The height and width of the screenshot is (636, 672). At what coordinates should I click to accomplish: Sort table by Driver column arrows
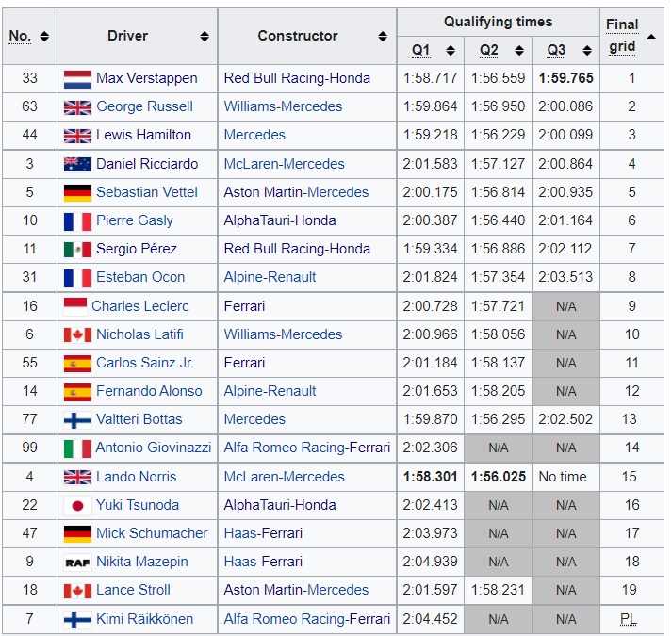(205, 37)
